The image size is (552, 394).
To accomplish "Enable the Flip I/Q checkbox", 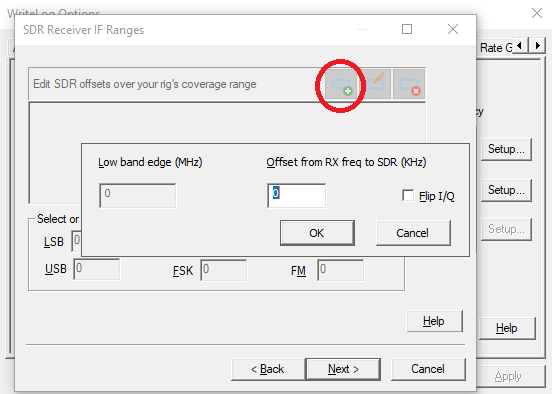I will (408, 195).
